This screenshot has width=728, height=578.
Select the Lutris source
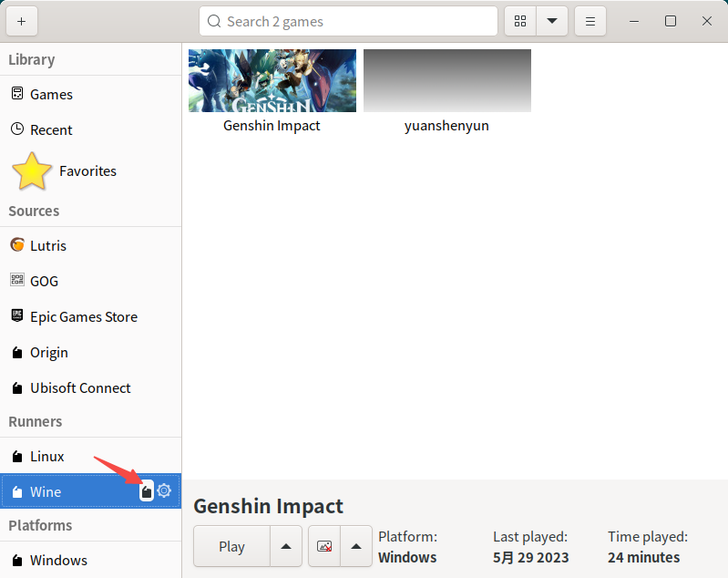click(90, 245)
